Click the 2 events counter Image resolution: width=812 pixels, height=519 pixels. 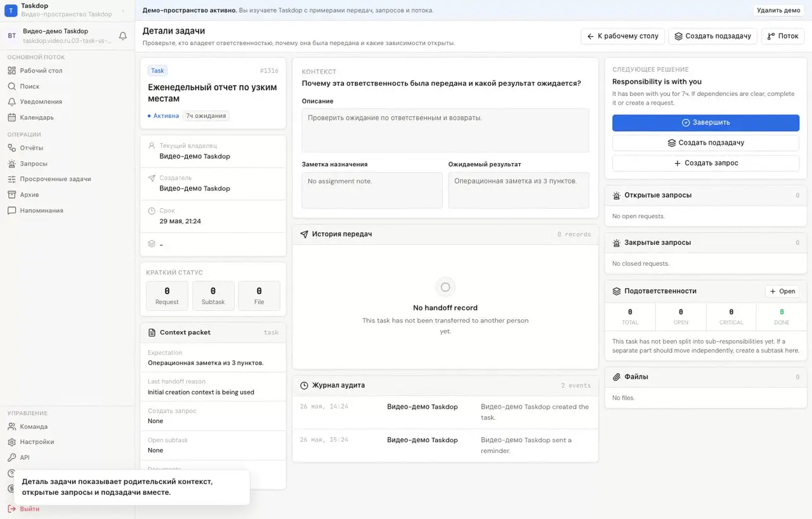pos(576,385)
